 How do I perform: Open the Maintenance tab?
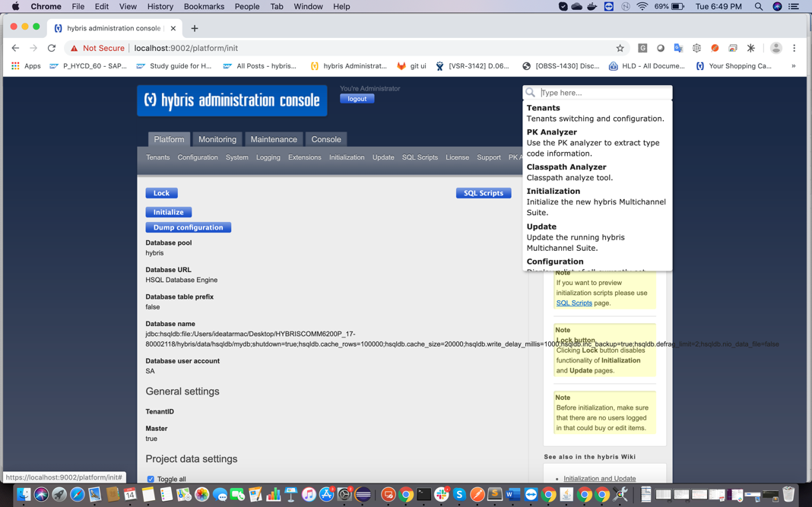click(274, 140)
